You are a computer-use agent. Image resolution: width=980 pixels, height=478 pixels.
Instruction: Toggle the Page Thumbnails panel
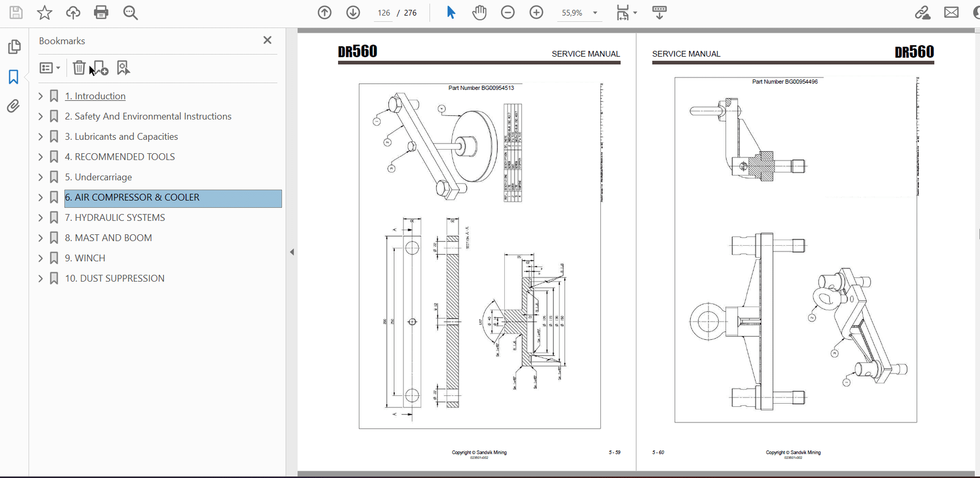14,47
